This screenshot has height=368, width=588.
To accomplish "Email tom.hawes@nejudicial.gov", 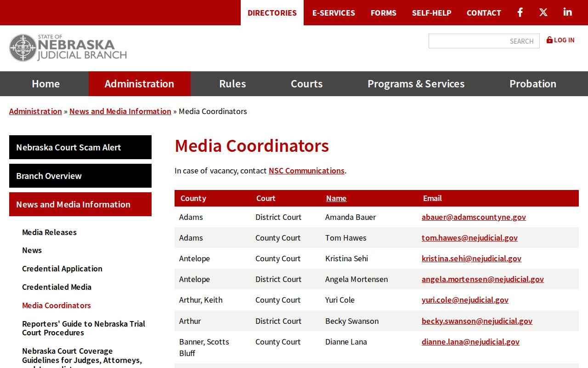I will 469,238.
